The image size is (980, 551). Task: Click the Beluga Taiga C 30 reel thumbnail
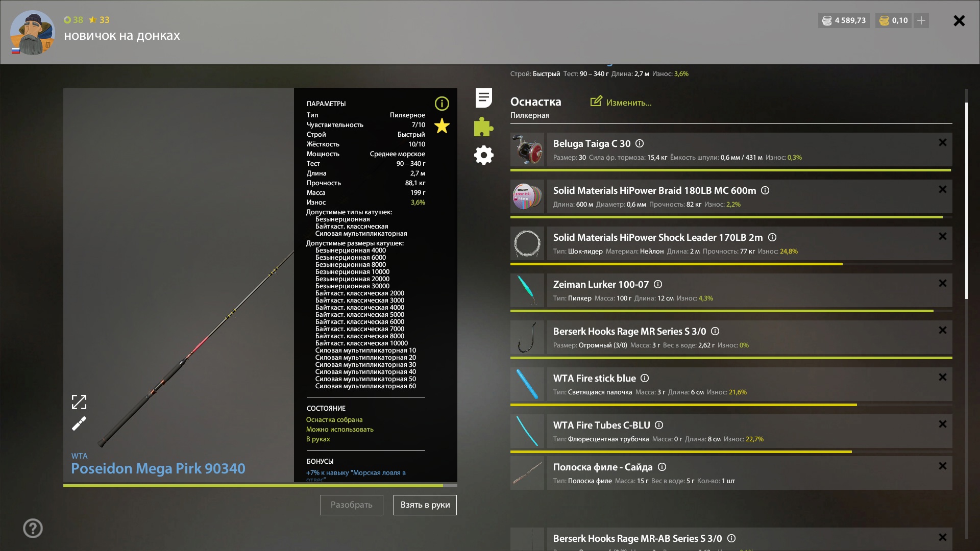point(527,149)
